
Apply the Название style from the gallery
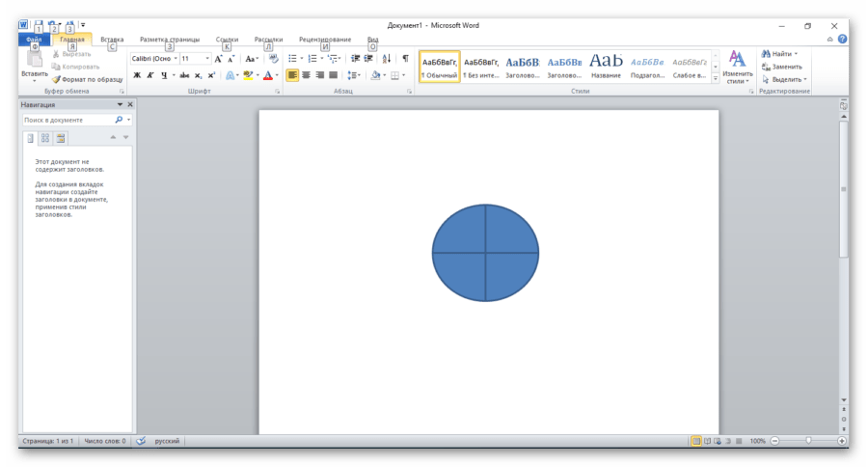(606, 66)
